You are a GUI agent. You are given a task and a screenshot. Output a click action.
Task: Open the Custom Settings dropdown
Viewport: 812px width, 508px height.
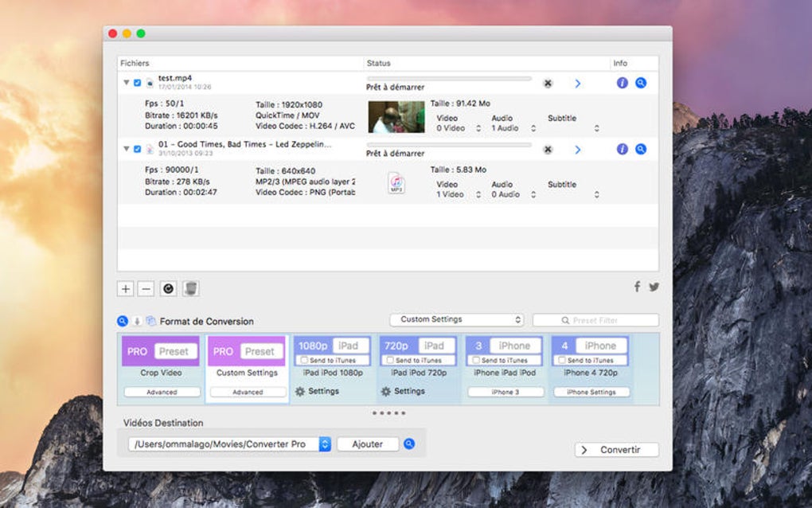[x=456, y=319]
